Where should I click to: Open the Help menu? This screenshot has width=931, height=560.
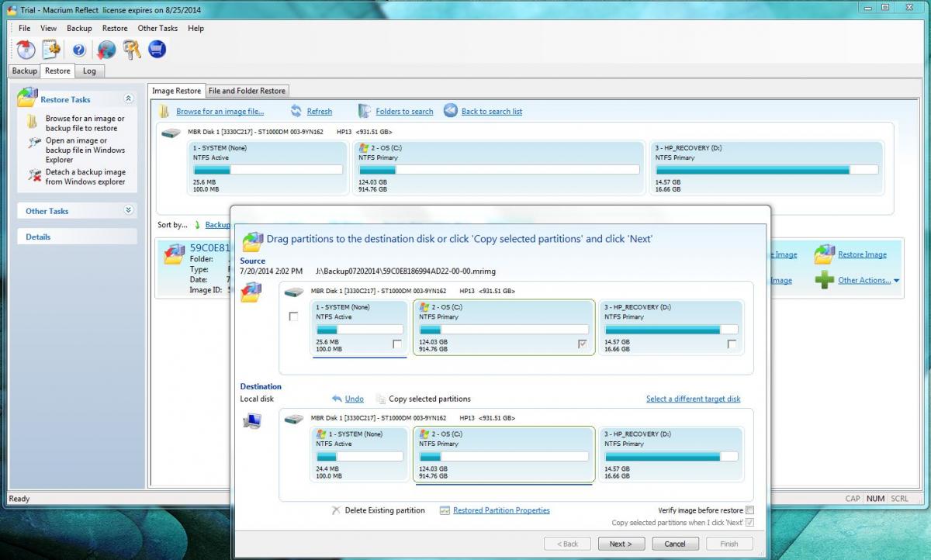coord(196,28)
